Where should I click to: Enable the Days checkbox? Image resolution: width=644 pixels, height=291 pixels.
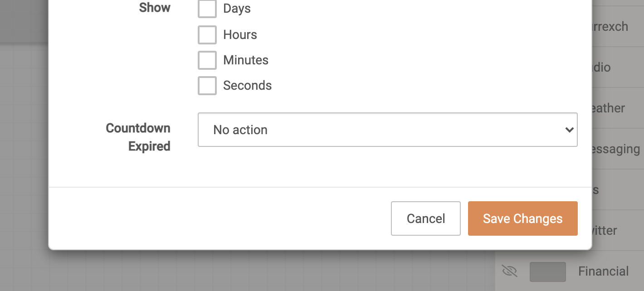point(207,9)
